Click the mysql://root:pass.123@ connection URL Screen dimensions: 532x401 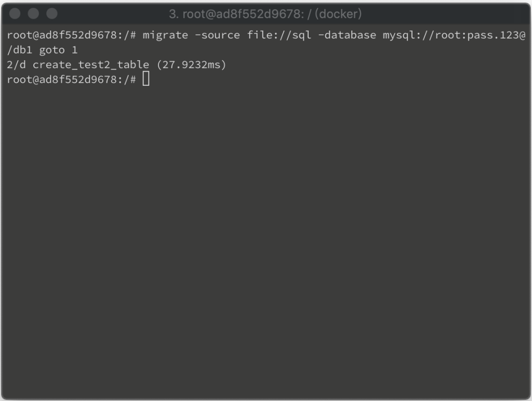[x=454, y=35]
